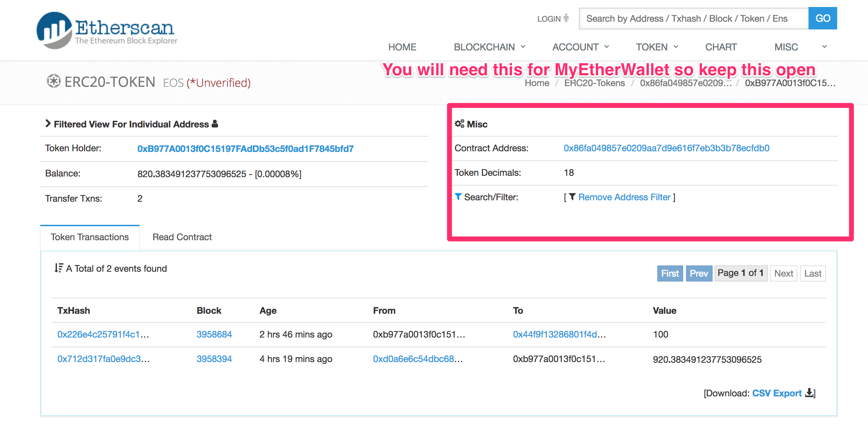Open the MISC menu dropdown arrow

click(825, 47)
